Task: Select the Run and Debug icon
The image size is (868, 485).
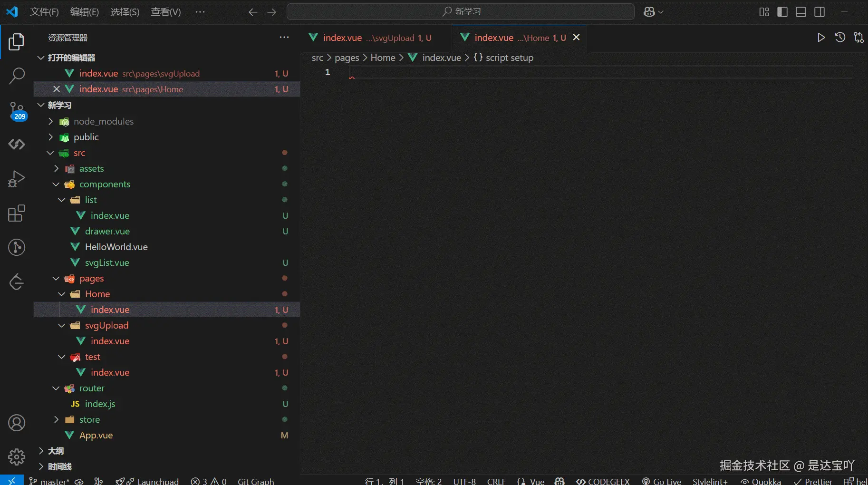Action: click(17, 178)
